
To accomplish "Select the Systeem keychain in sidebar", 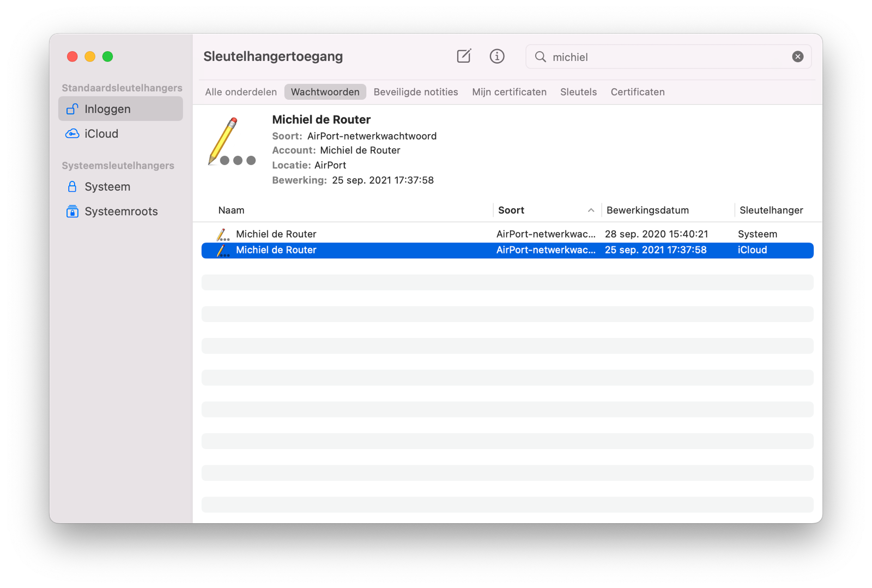I will click(120, 186).
